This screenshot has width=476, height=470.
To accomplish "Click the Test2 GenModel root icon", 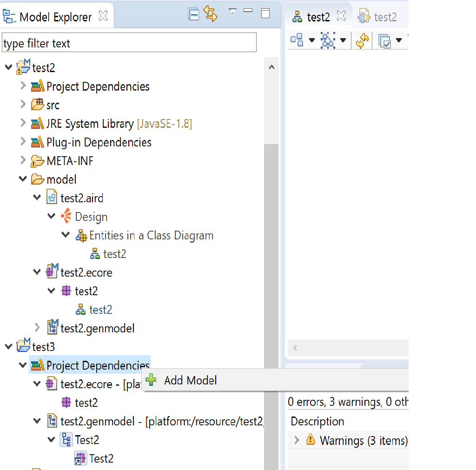I will tap(66, 439).
